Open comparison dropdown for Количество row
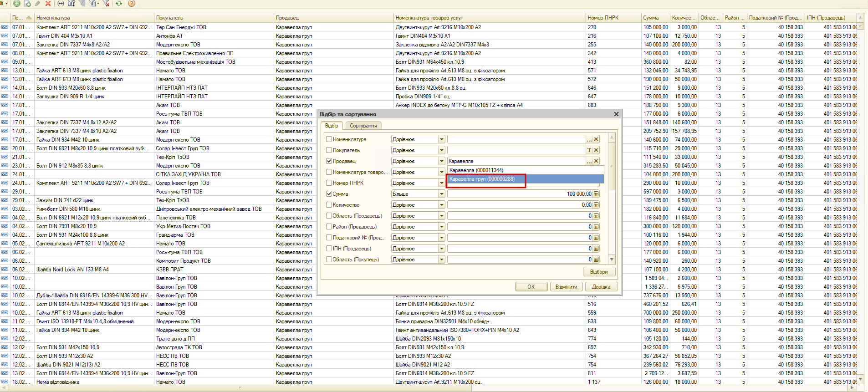 [x=441, y=205]
